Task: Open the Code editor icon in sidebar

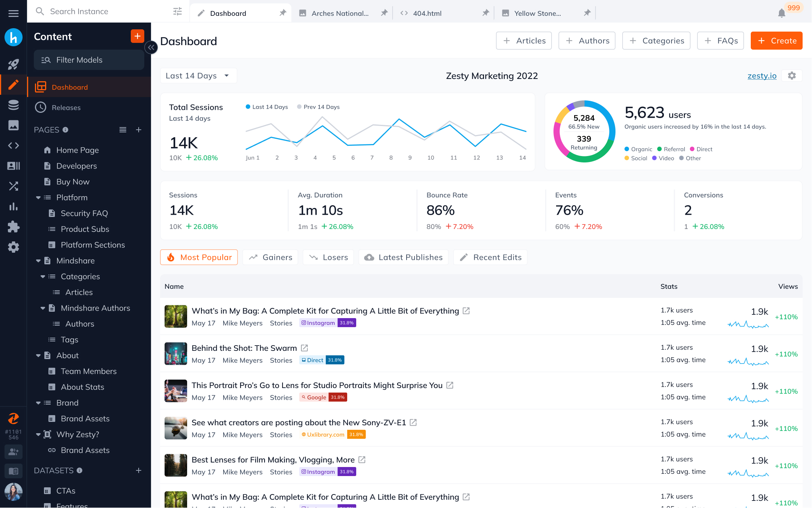Action: point(13,146)
